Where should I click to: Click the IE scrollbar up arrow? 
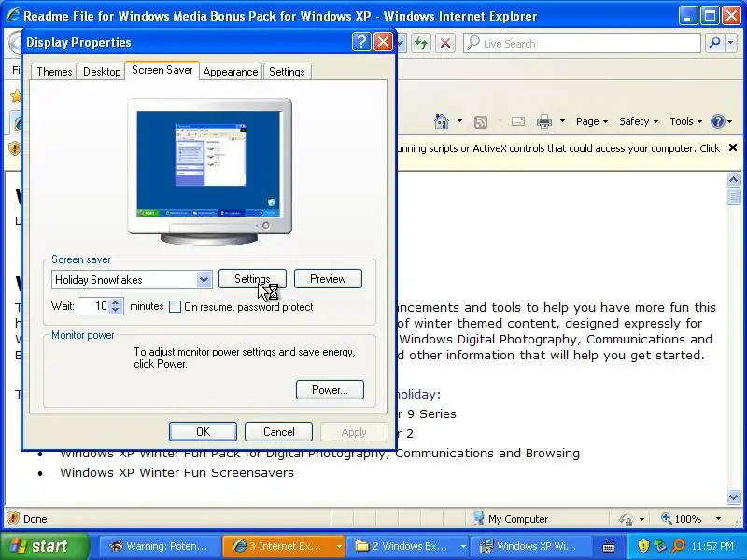pyautogui.click(x=733, y=179)
